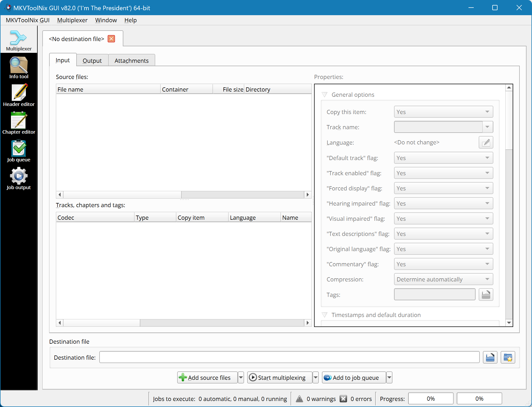Image resolution: width=532 pixels, height=407 pixels.
Task: Open the Forced display flag dropdown
Action: pyautogui.click(x=442, y=189)
